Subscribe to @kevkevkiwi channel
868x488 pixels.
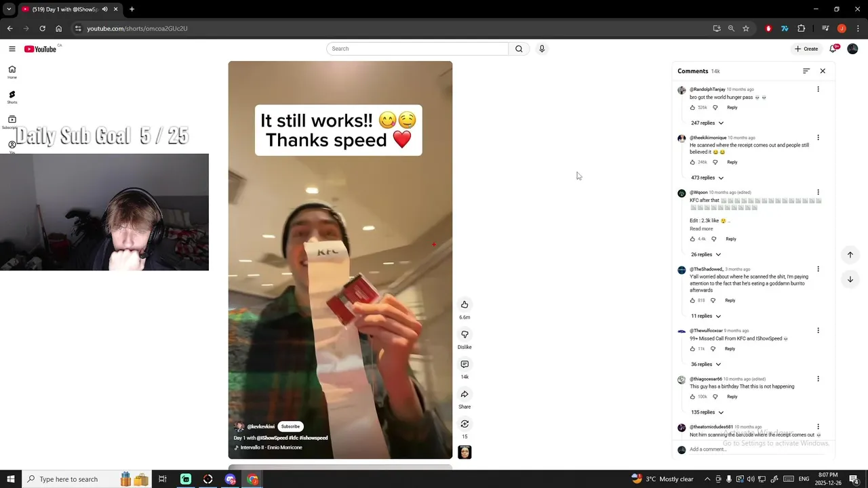pyautogui.click(x=290, y=426)
